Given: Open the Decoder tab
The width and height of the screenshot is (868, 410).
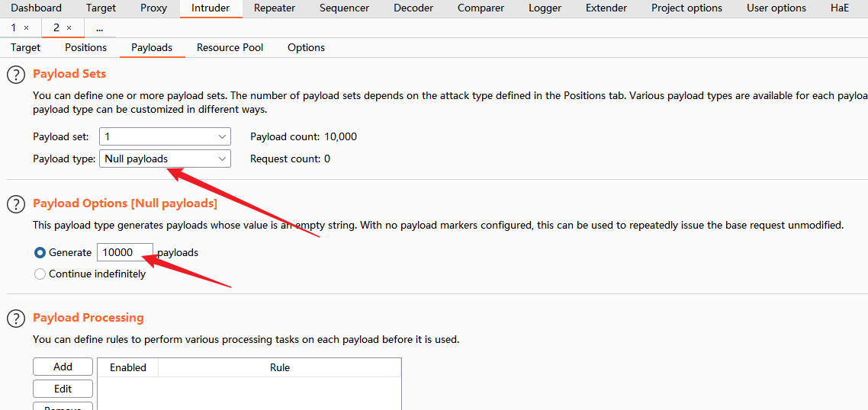Looking at the screenshot, I should (413, 8).
